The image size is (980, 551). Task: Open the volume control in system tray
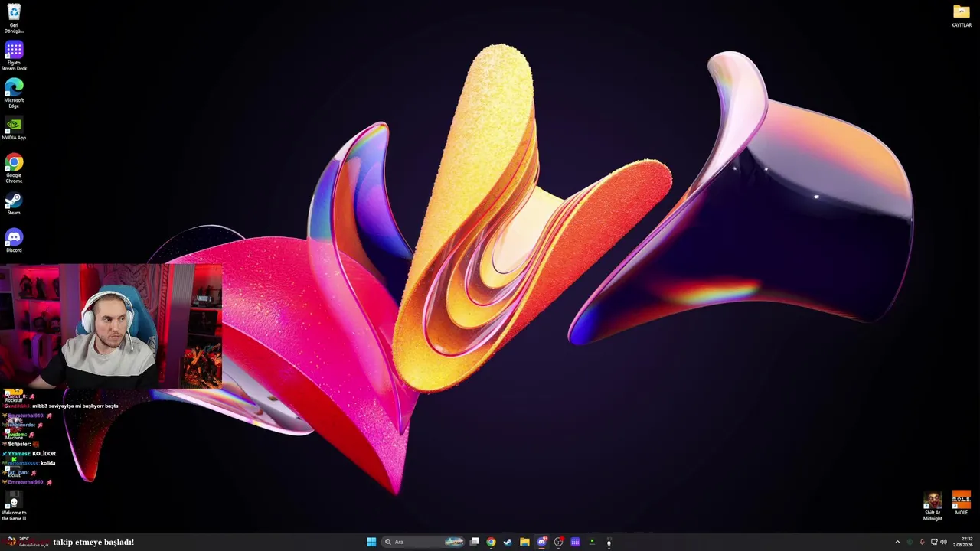[943, 542]
